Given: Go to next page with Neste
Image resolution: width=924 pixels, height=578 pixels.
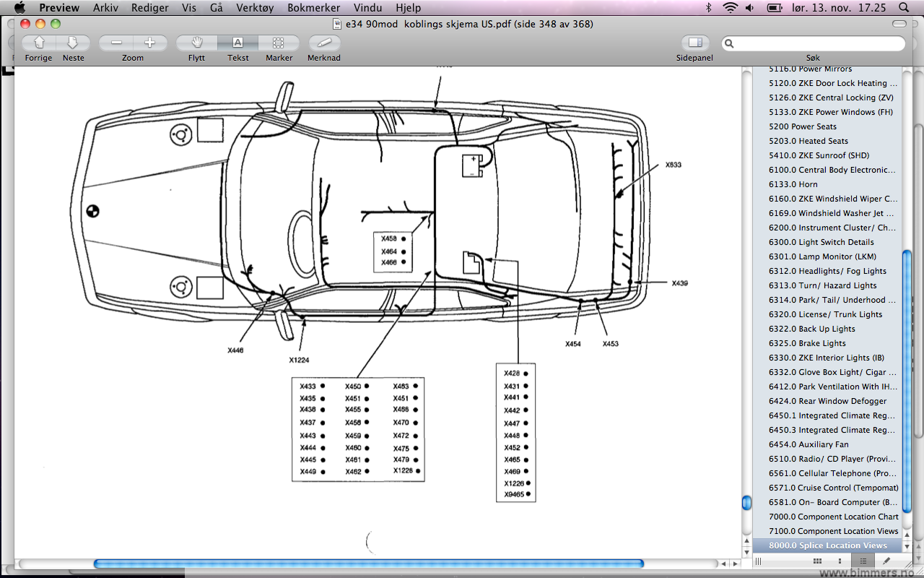Looking at the screenshot, I should 73,43.
